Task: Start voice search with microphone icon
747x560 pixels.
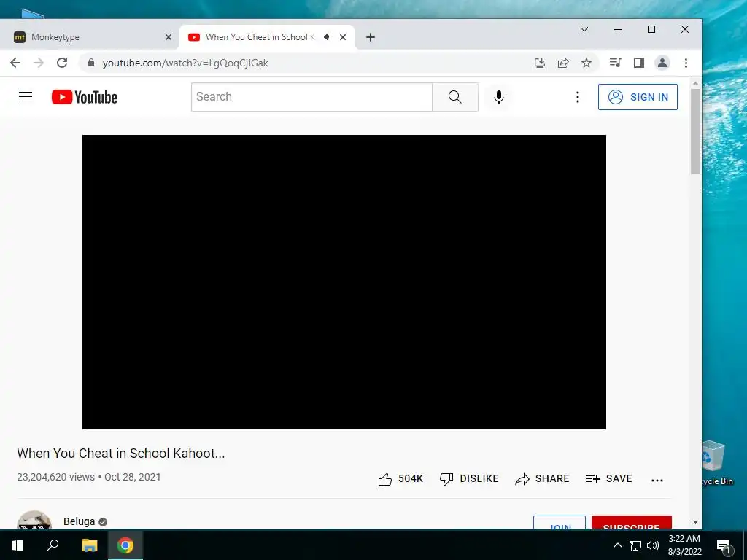Action: [x=499, y=97]
